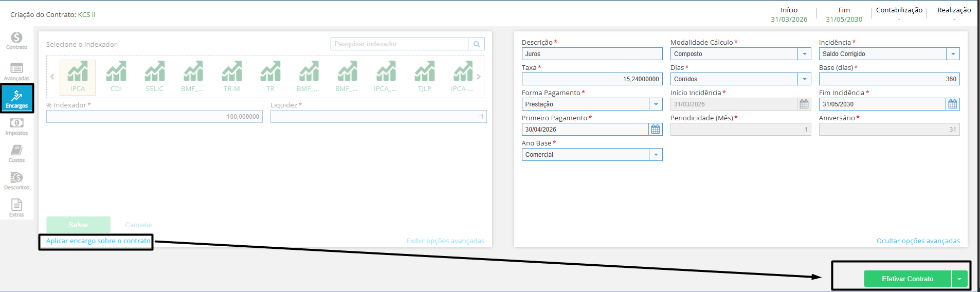
Task: Choose the TR-M indexer icon
Action: (x=232, y=77)
